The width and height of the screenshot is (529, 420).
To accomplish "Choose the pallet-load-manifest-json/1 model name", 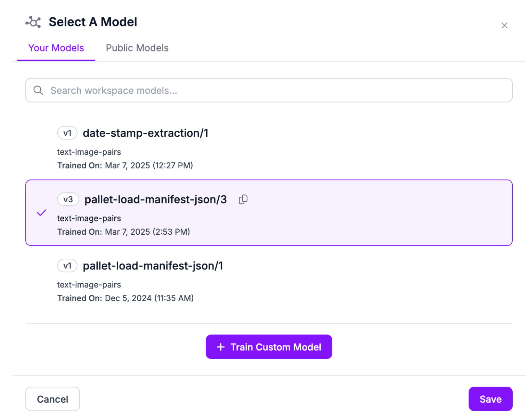I will tap(153, 266).
